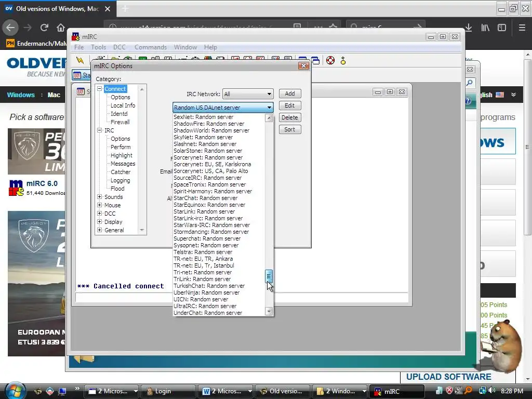Open a new browser tab with plus

[125, 9]
